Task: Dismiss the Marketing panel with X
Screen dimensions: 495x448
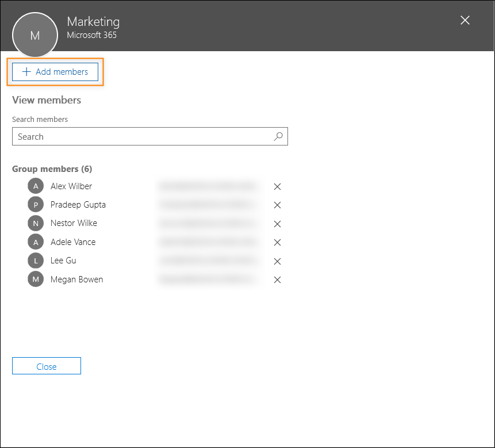Action: click(465, 20)
